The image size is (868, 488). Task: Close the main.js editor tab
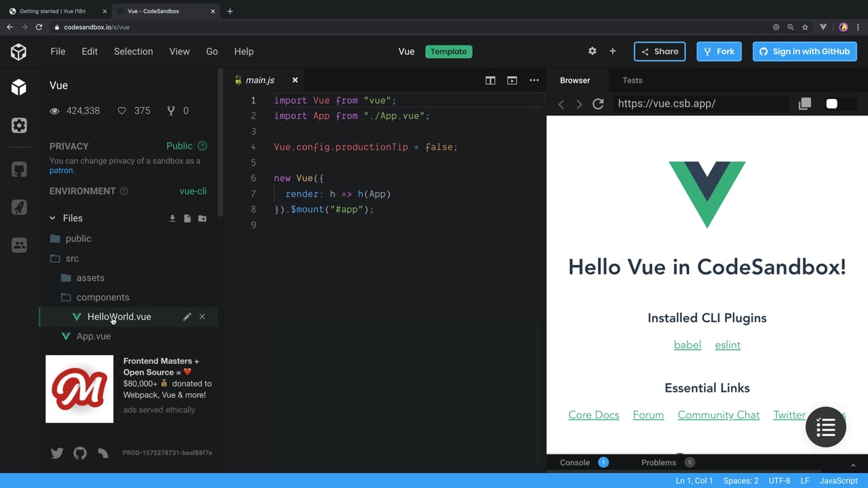tap(295, 80)
